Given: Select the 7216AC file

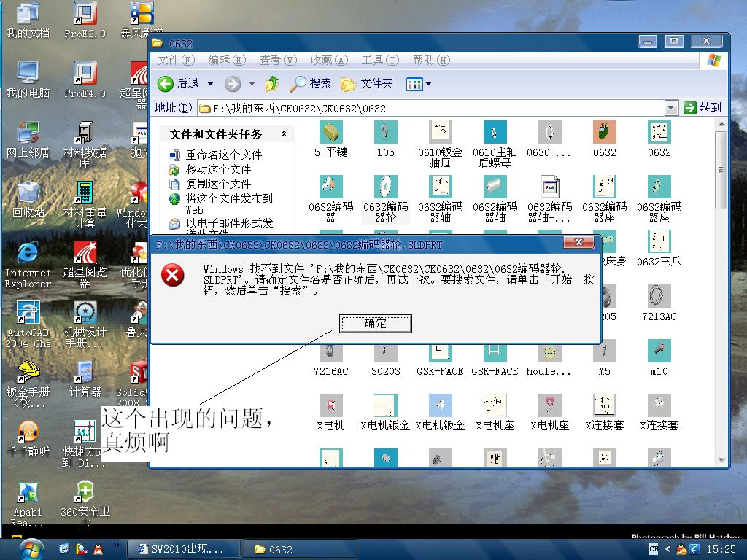Looking at the screenshot, I should tap(330, 358).
